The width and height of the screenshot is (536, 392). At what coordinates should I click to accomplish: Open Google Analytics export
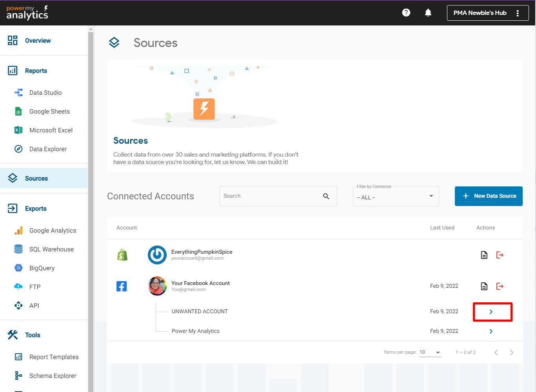(x=53, y=230)
